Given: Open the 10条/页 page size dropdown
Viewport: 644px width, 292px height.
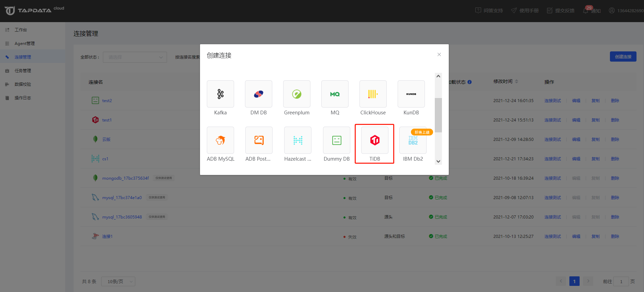Looking at the screenshot, I should click(x=118, y=281).
